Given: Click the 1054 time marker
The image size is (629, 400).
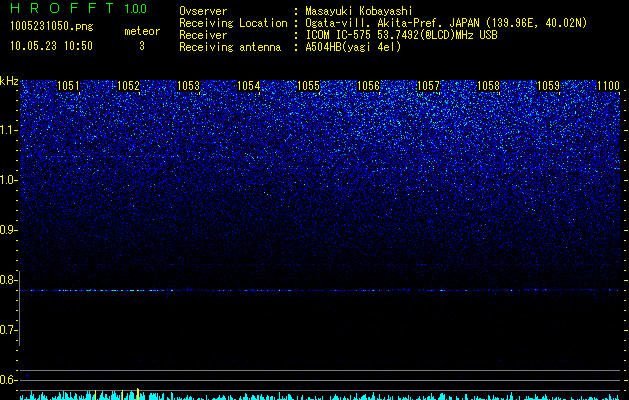Looking at the screenshot, I should (x=248, y=86).
